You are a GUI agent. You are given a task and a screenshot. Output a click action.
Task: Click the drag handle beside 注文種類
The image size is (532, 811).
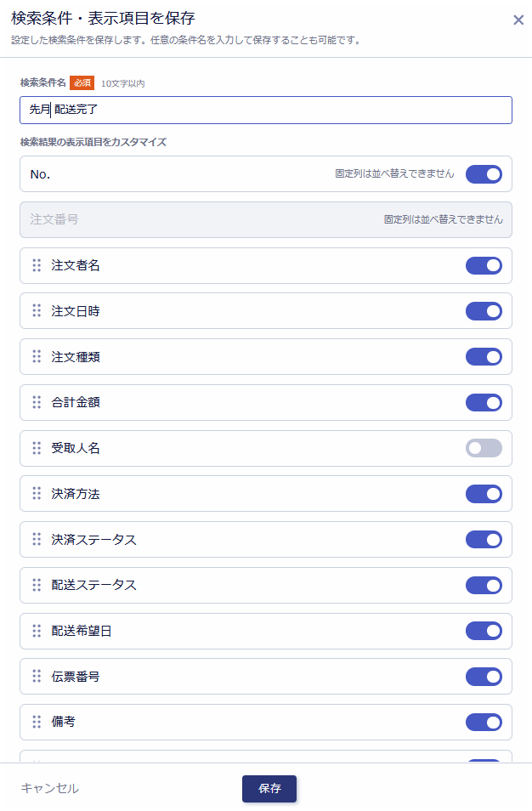[x=37, y=356]
